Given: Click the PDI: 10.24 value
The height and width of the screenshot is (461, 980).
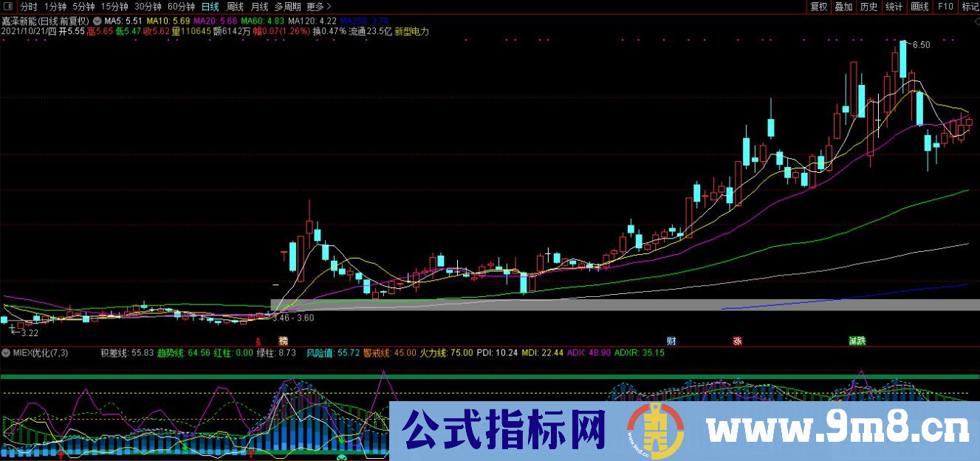Looking at the screenshot, I should (x=498, y=353).
